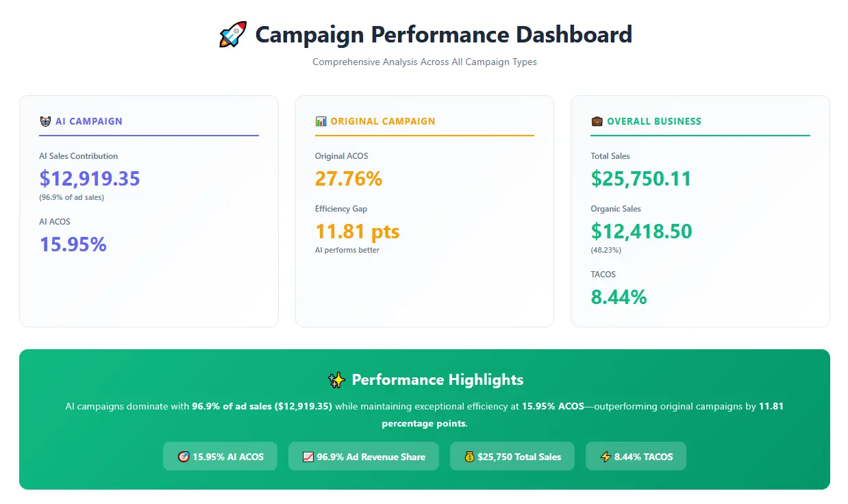Select the AI Sales Contribution value $12,919.35

pos(90,179)
